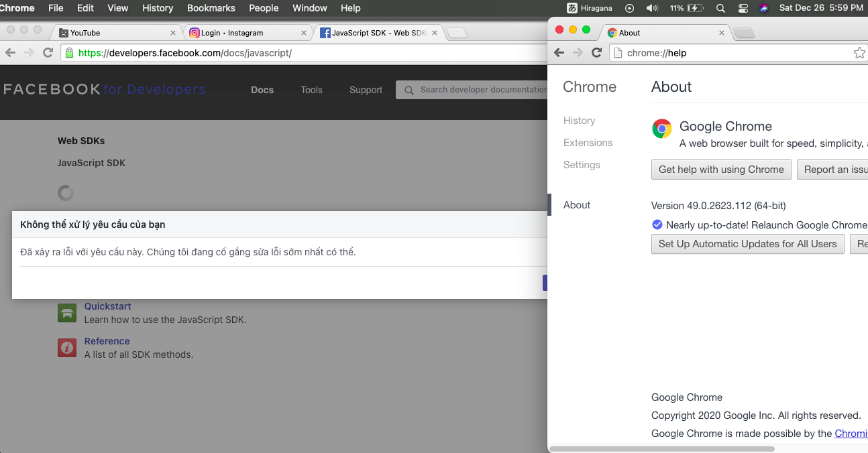Screen dimensions: 868x453
Task: Reload the chrome://help page
Action: tap(596, 53)
